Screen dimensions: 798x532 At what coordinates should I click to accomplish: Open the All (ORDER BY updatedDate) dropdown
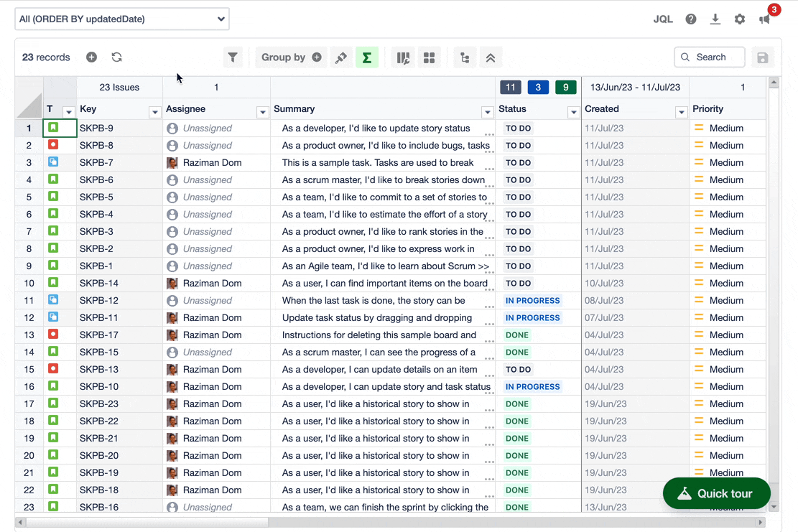[x=122, y=19]
